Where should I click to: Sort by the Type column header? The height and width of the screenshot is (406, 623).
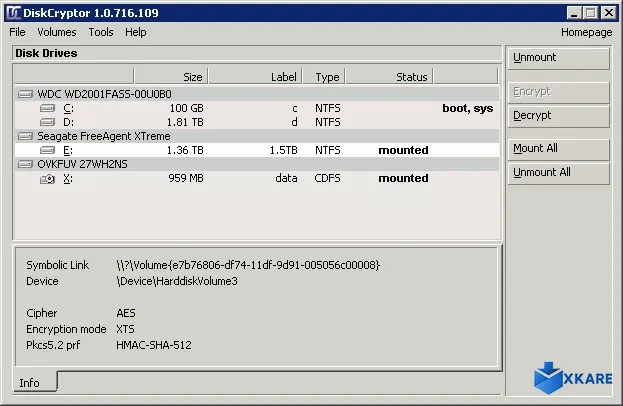pyautogui.click(x=324, y=76)
